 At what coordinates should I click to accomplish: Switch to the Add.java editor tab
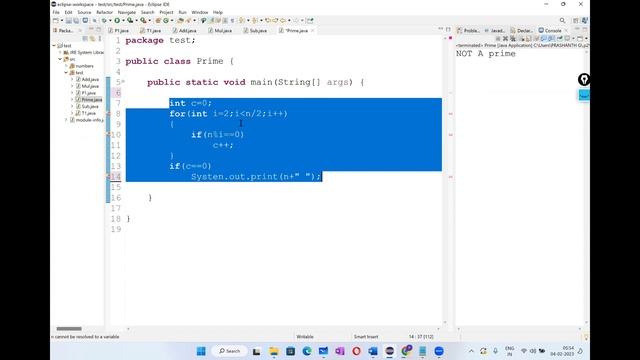[184, 31]
